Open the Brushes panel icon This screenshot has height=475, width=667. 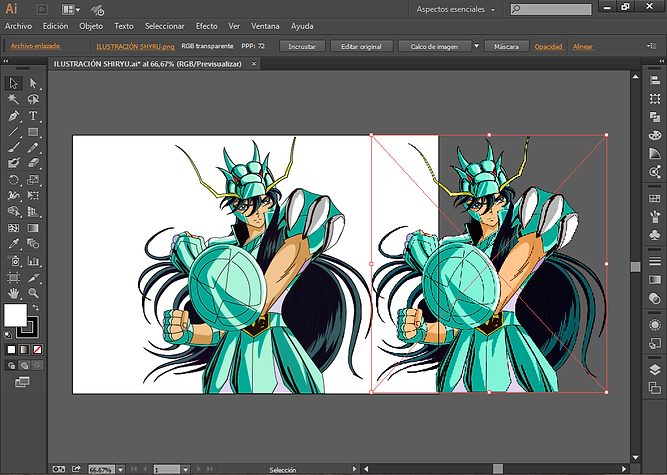(655, 217)
